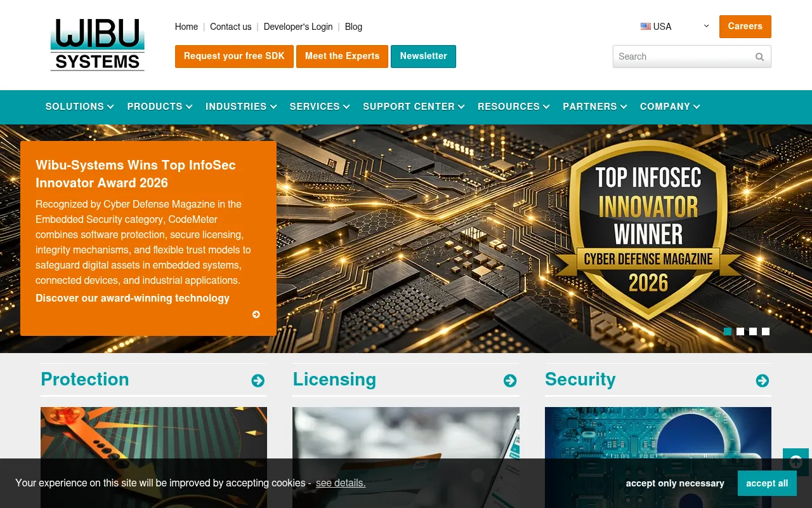The width and height of the screenshot is (812, 508).
Task: Go to the Home link
Action: click(x=187, y=27)
